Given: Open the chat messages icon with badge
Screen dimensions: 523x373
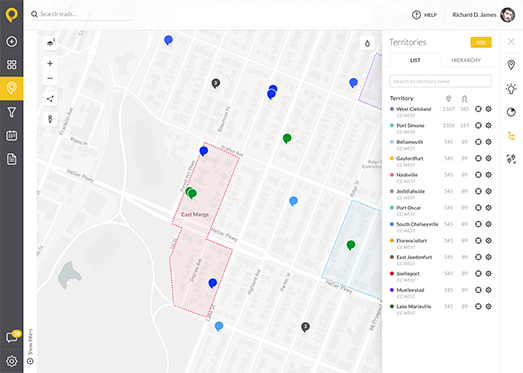Looking at the screenshot, I should pyautogui.click(x=12, y=337).
